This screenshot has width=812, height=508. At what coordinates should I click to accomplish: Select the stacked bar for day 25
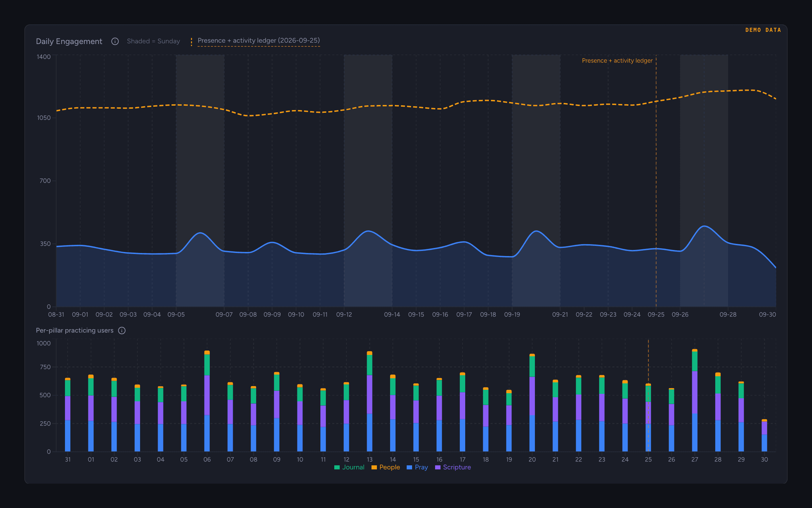click(648, 418)
